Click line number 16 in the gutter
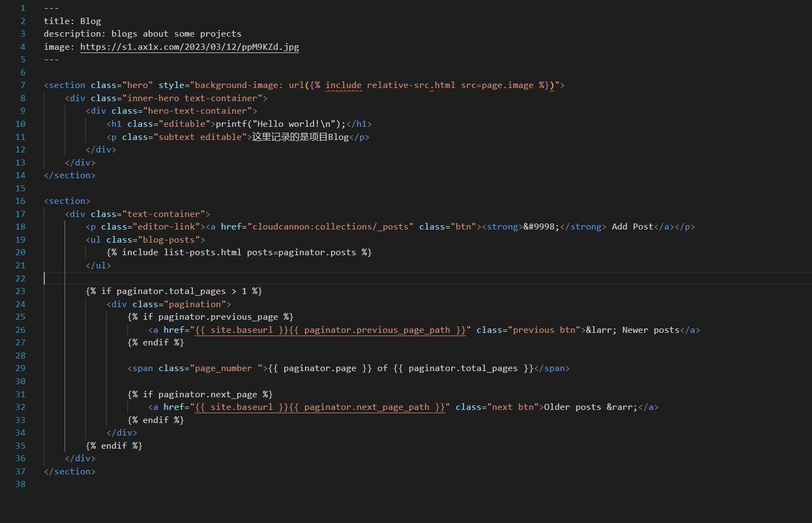Image resolution: width=812 pixels, height=523 pixels. tap(20, 201)
